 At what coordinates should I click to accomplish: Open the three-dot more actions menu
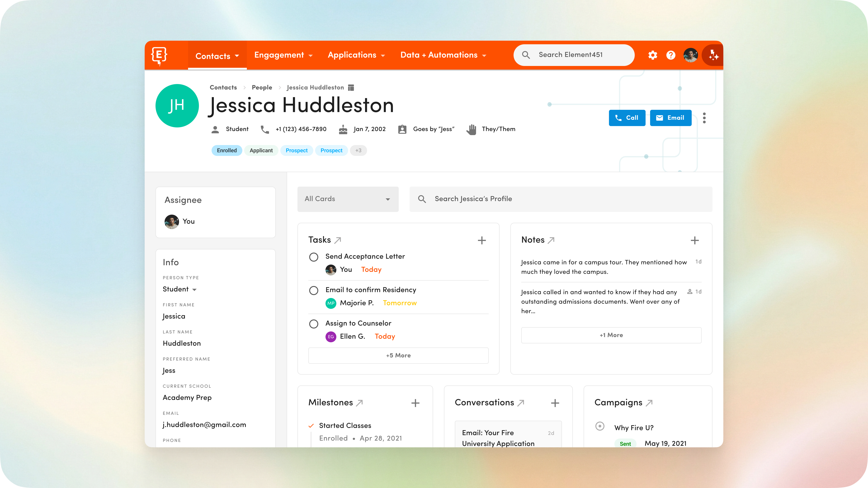704,118
